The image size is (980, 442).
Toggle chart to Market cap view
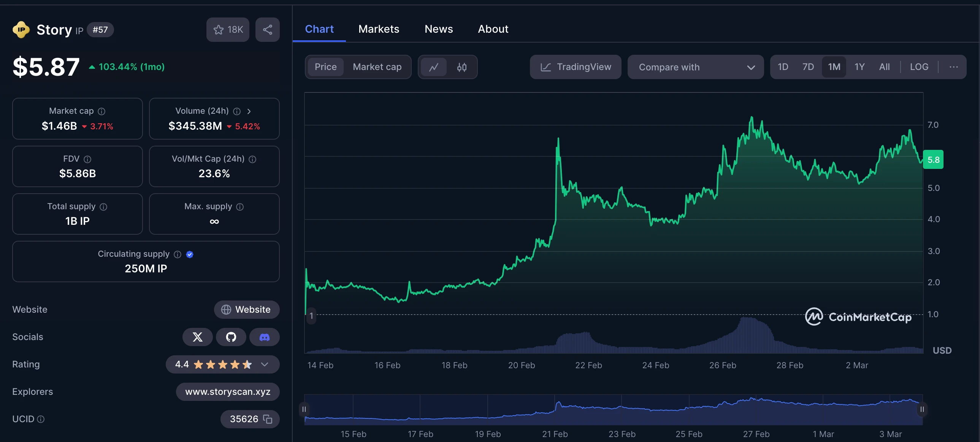pyautogui.click(x=377, y=67)
